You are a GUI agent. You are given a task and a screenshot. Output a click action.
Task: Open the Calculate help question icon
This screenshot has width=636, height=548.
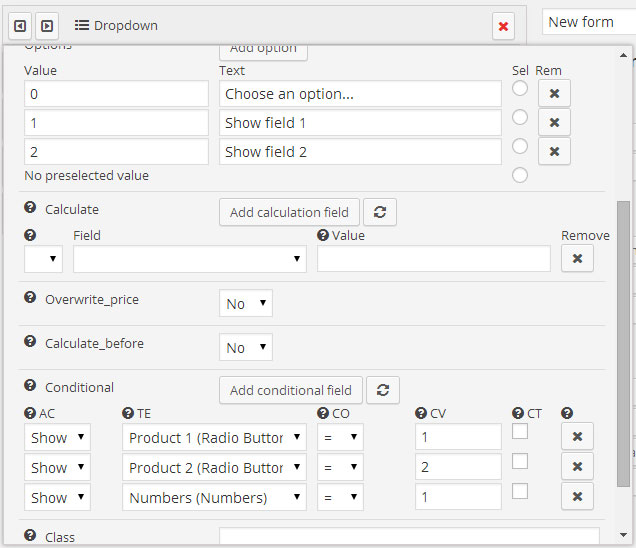(x=30, y=210)
